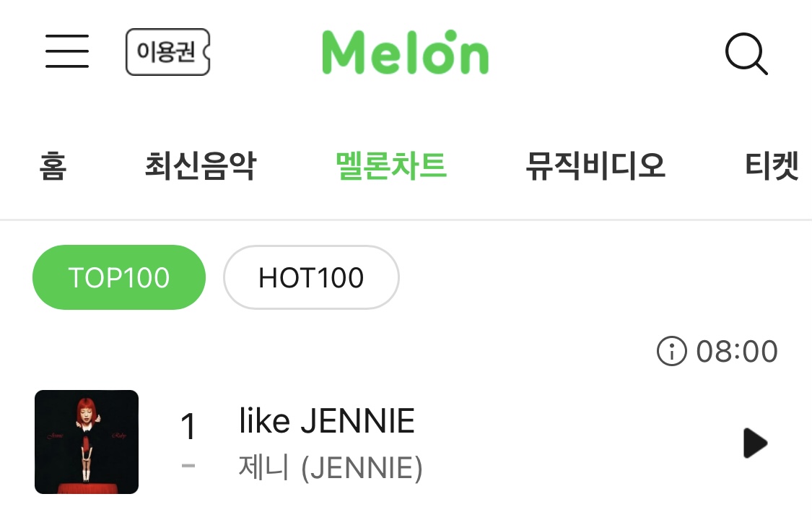Open the song title like JENNIE
Image resolution: width=812 pixels, height=520 pixels.
[x=327, y=421]
